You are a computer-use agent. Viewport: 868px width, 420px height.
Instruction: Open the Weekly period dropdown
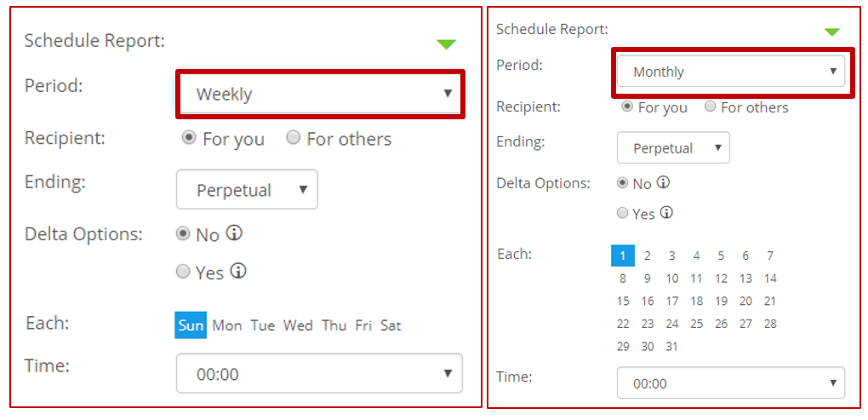coord(321,95)
